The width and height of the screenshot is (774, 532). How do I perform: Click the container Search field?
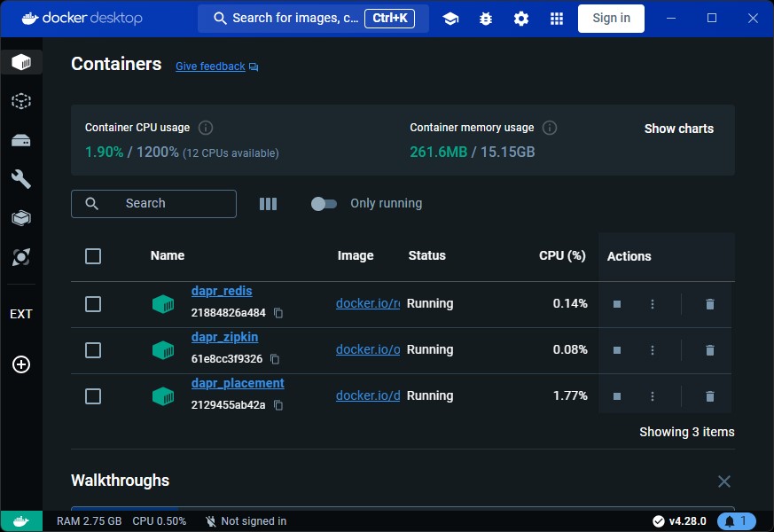point(153,204)
